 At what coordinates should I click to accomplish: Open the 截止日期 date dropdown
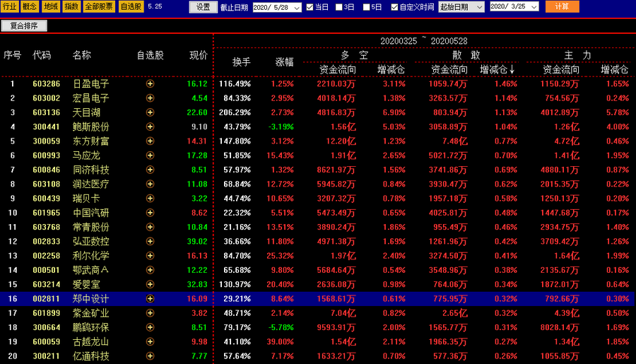[x=297, y=7]
